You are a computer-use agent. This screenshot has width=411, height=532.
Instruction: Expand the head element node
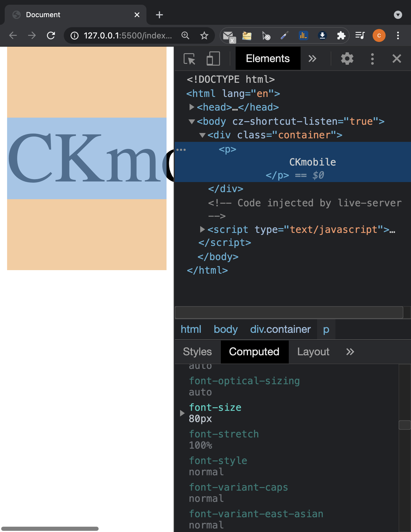point(192,107)
